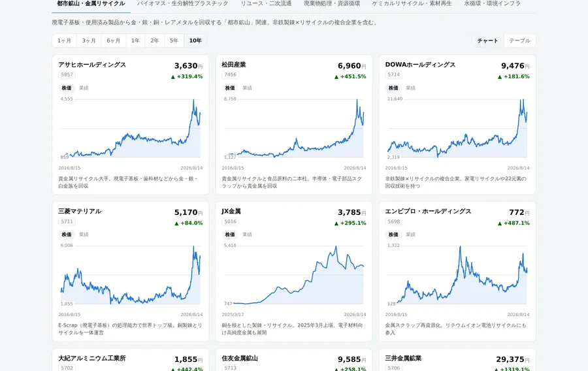This screenshot has width=588, height=371.
Task: Set the period to 5年
Action: (x=174, y=40)
